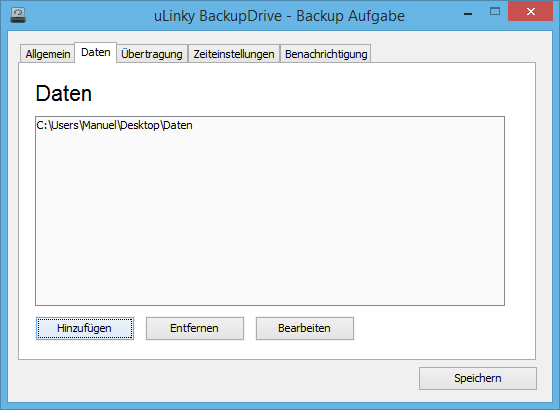Open the BackupDrive app icon menu
This screenshot has width=560, height=410.
pyautogui.click(x=18, y=16)
